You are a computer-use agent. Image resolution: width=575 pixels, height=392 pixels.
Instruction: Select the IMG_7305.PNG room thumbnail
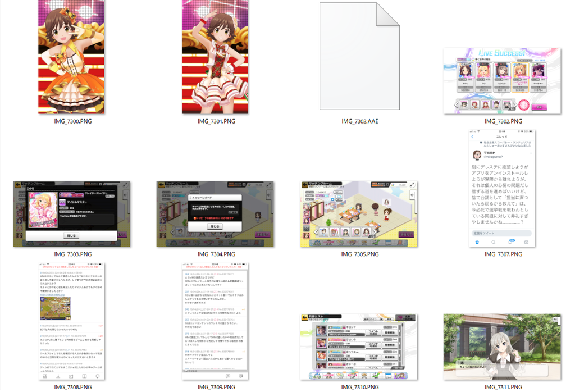359,214
